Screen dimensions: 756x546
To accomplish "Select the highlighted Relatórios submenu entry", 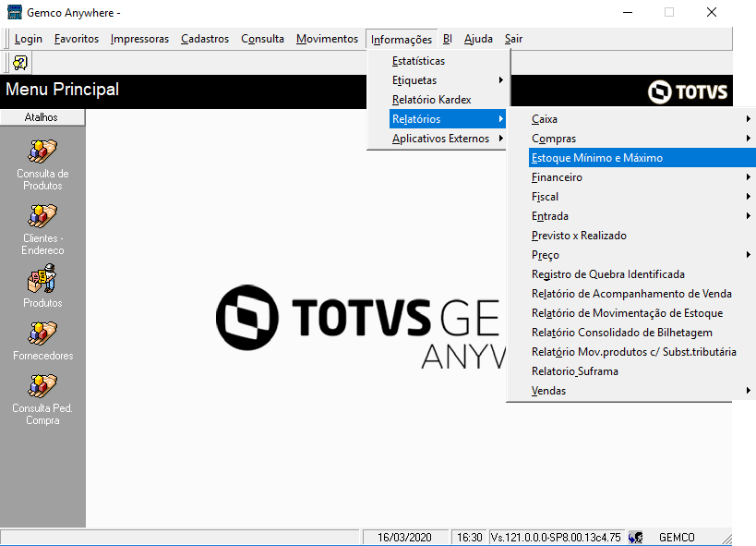I will [x=448, y=119].
